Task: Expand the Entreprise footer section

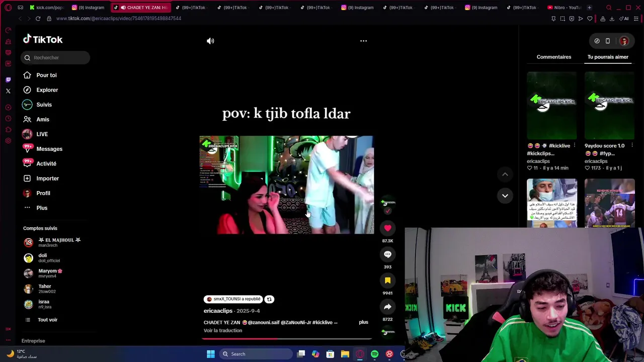Action: (x=33, y=341)
